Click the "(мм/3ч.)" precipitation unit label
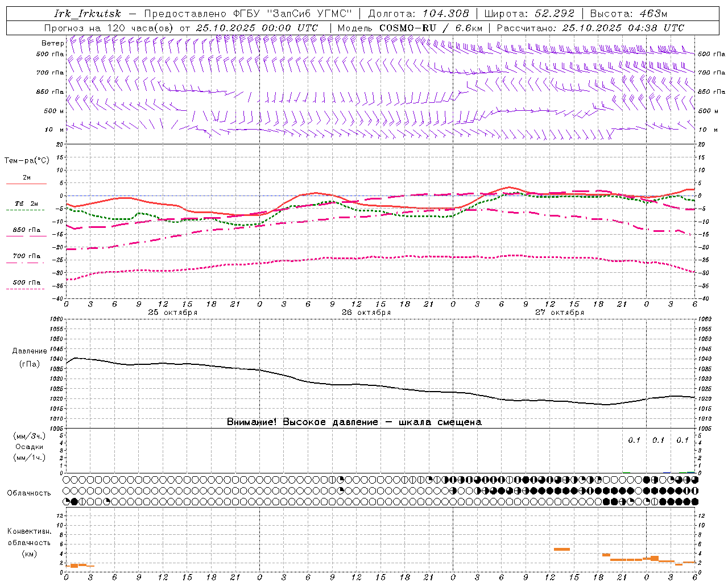The image size is (728, 582). (30, 436)
